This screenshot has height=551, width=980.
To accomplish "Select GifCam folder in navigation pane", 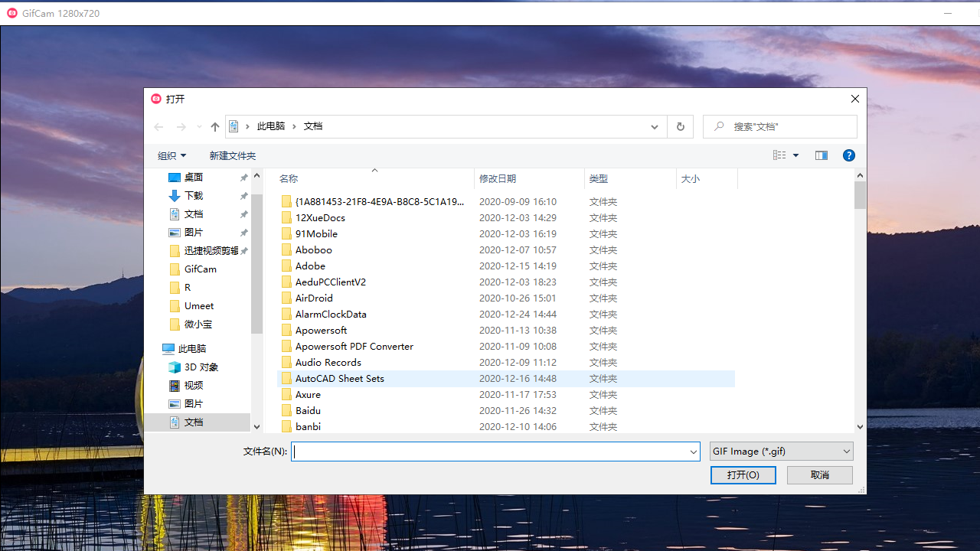I will click(x=200, y=269).
